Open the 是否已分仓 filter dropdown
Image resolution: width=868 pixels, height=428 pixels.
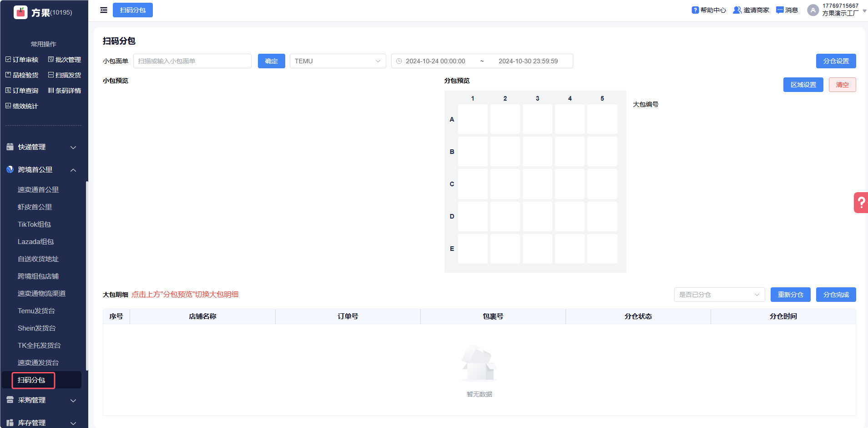click(719, 295)
